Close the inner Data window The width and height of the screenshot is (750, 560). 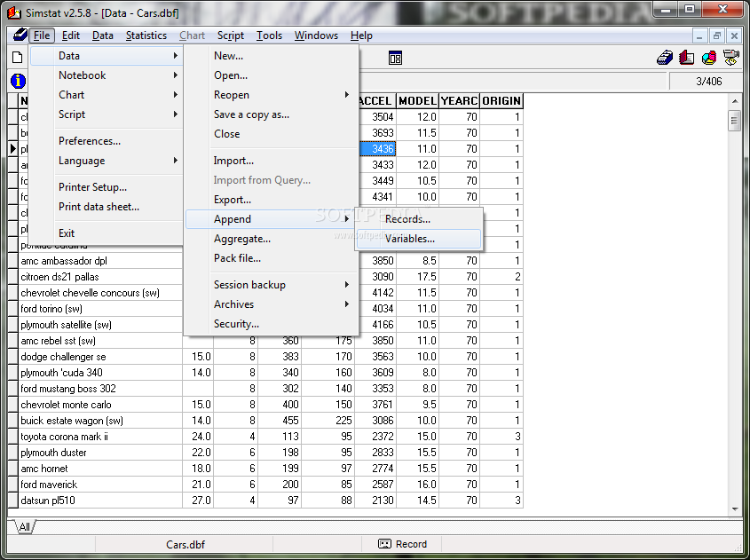coord(734,35)
